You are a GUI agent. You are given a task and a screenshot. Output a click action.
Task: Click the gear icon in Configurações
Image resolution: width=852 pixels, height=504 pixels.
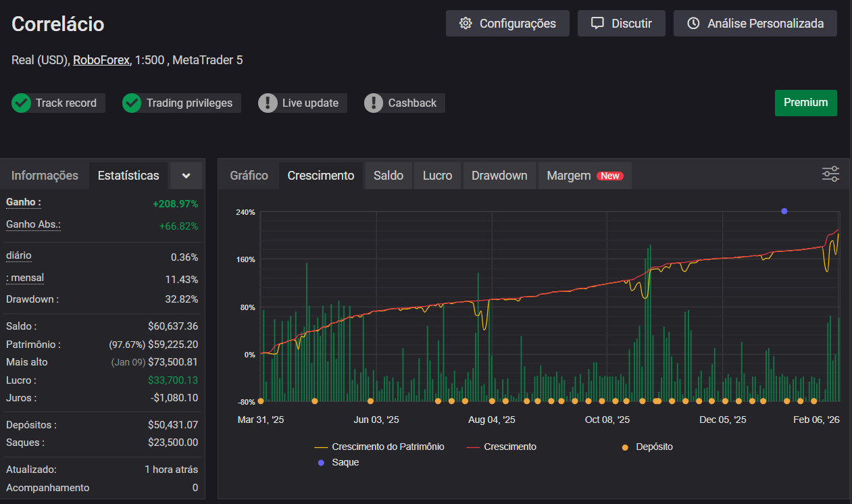tap(466, 24)
